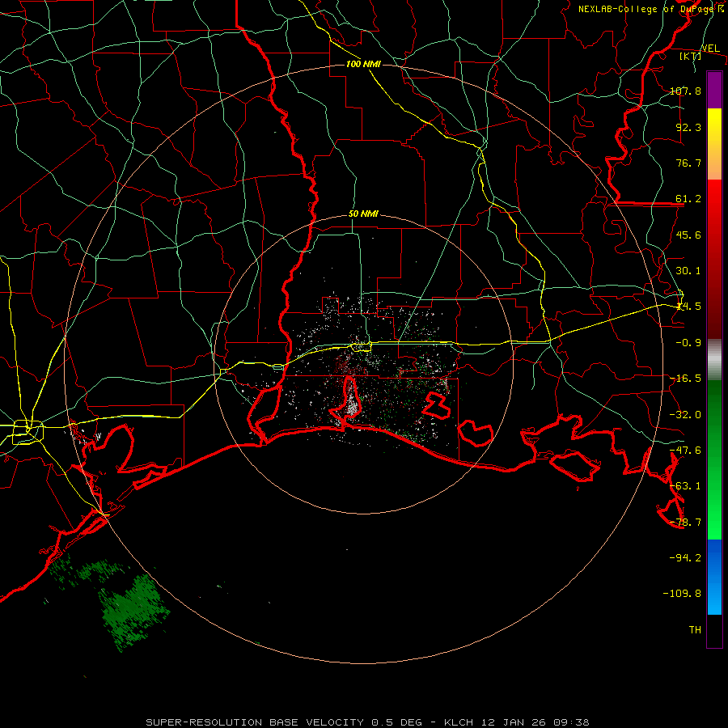This screenshot has height=728, width=728.
Task: Select the -16.5 legend value
Action: tap(685, 379)
